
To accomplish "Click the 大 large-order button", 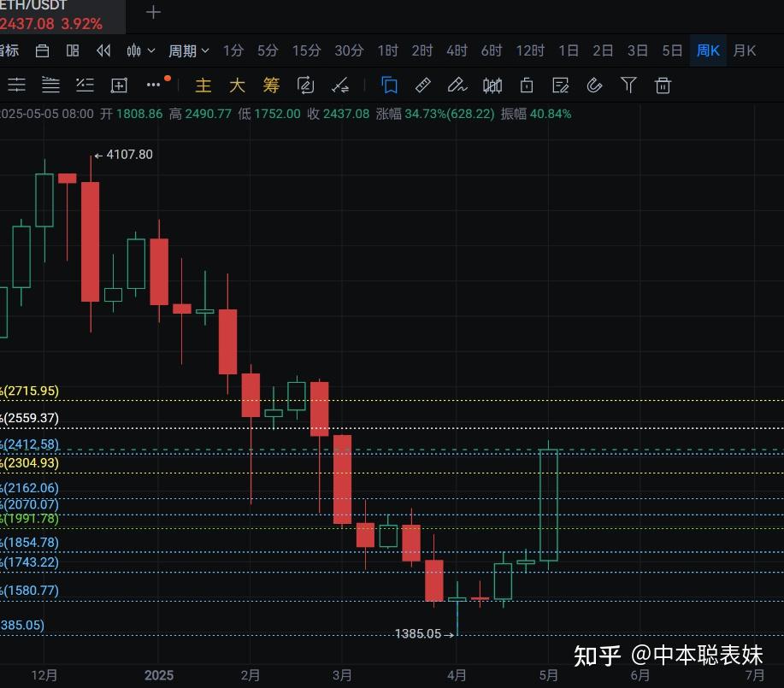I will click(237, 85).
